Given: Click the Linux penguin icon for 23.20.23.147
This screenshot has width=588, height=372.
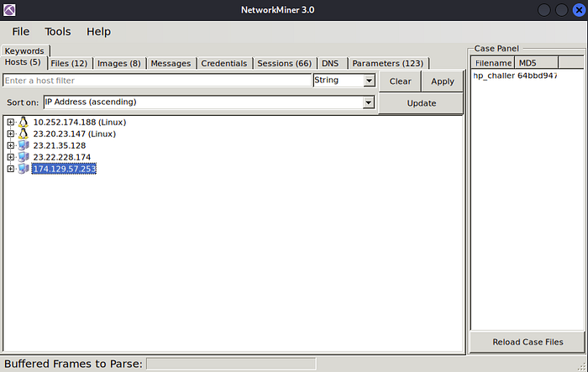Looking at the screenshot, I should (24, 134).
